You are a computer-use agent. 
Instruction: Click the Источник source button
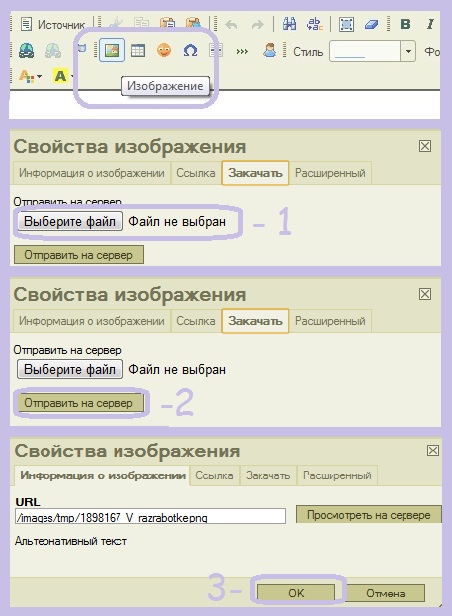(x=53, y=25)
